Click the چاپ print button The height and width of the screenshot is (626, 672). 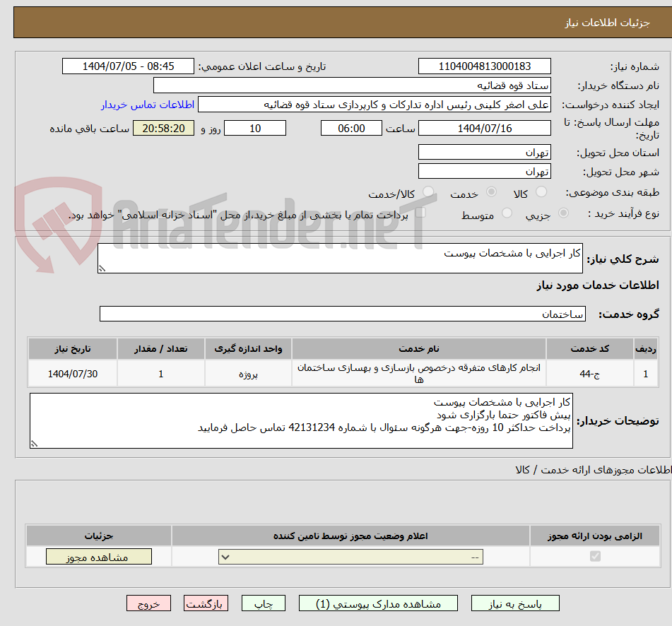(x=263, y=603)
